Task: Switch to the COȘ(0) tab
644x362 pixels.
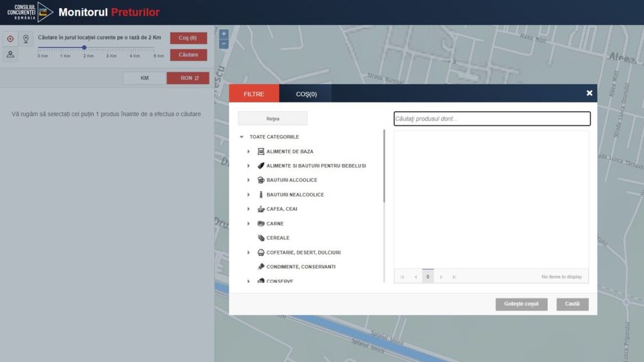Action: tap(305, 93)
